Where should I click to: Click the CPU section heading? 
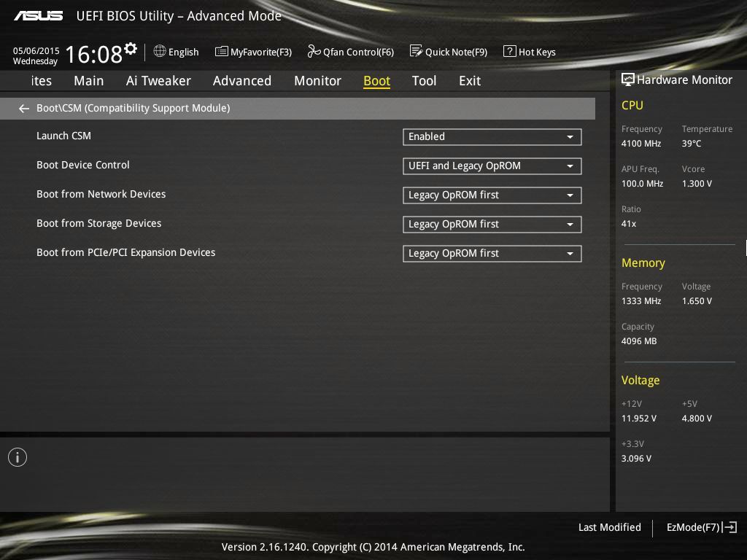click(x=632, y=105)
